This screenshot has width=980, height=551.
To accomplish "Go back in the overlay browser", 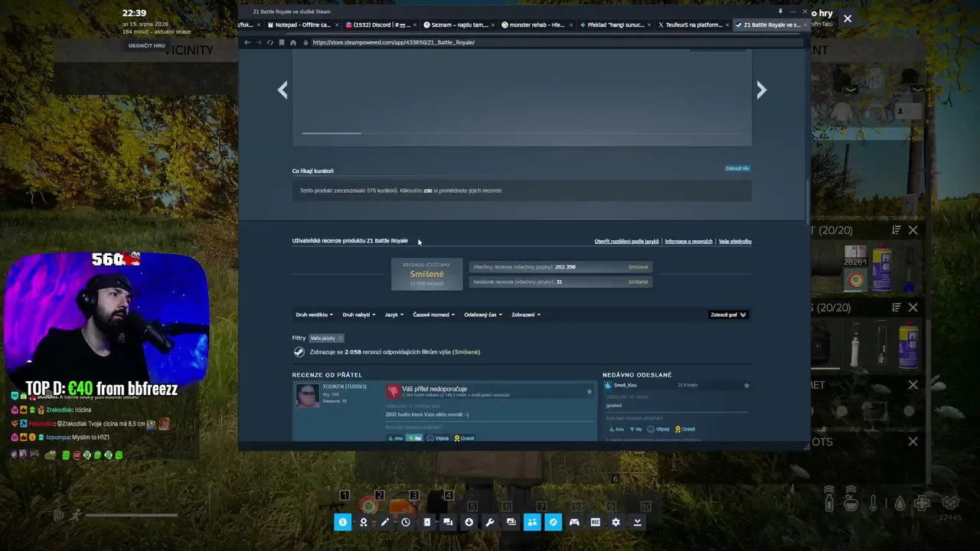I will coord(247,42).
